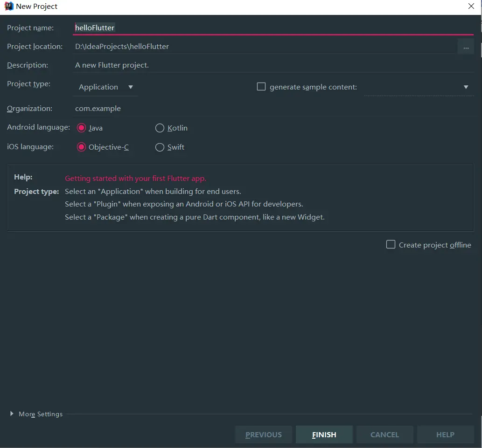Open the sample content dropdown arrow

pyautogui.click(x=466, y=87)
